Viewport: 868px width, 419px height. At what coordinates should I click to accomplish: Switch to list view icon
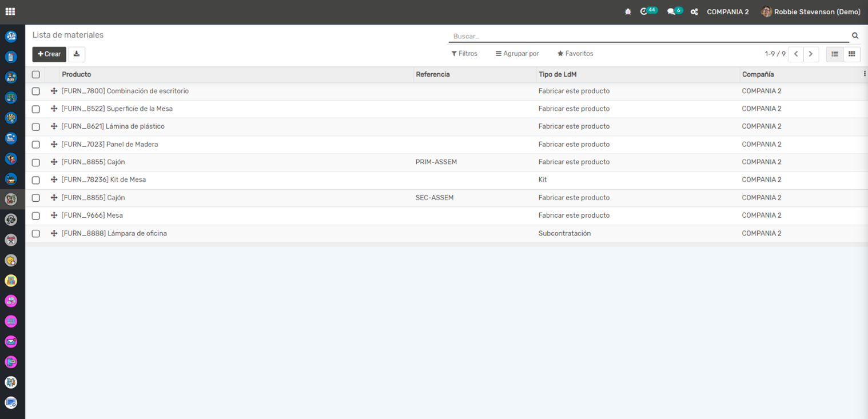[x=834, y=54]
